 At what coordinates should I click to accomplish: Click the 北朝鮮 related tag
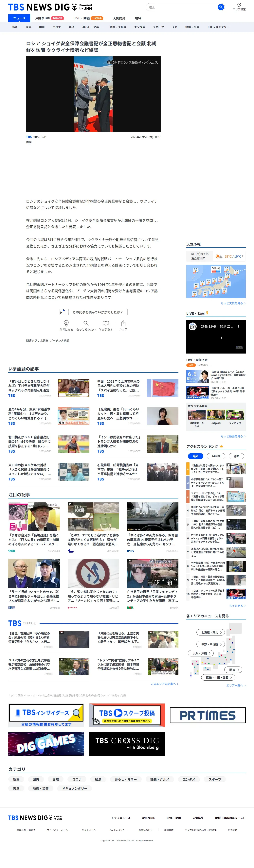[x=44, y=341]
